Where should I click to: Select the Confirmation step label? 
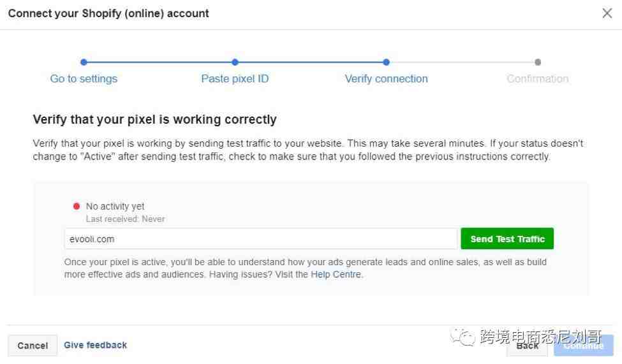[x=538, y=78]
